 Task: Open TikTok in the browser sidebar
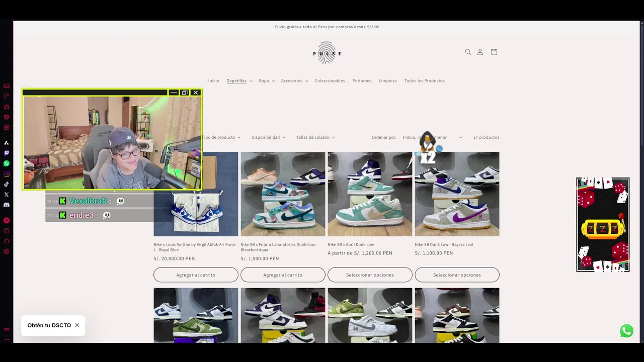[7, 184]
